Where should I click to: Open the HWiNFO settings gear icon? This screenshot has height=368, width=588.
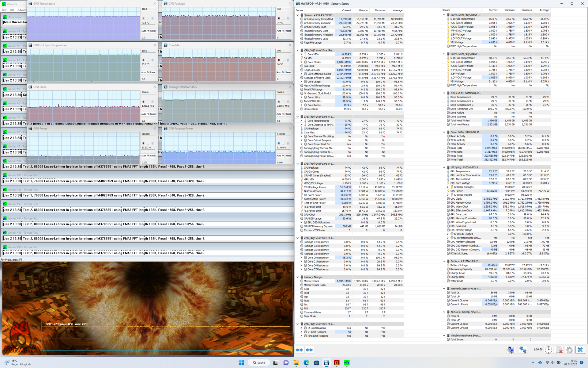(569, 350)
